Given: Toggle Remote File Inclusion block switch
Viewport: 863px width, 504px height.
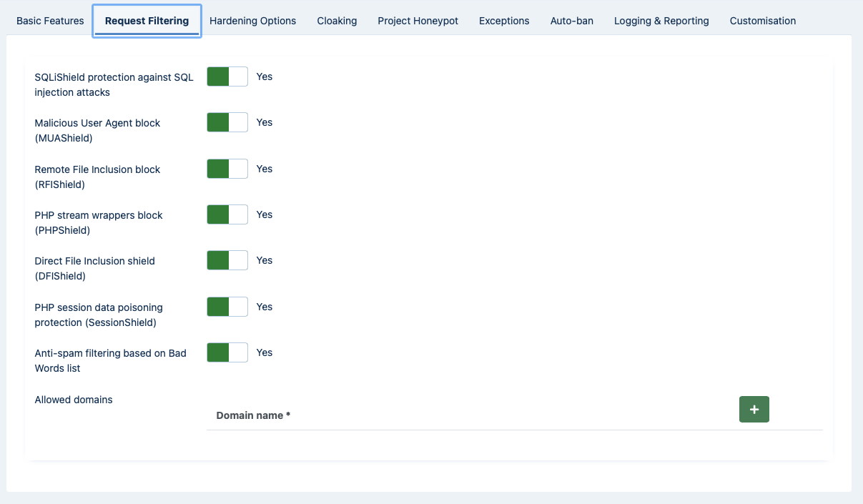Looking at the screenshot, I should pos(227,169).
